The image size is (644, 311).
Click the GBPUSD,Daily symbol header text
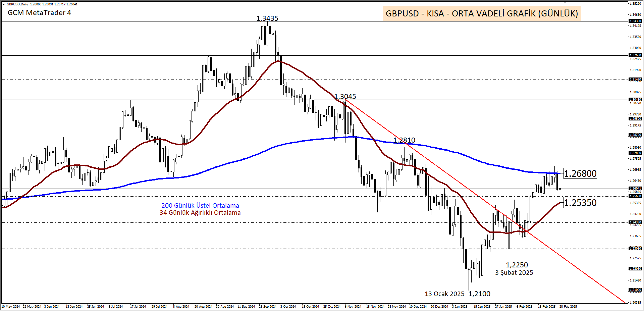tap(17, 4)
